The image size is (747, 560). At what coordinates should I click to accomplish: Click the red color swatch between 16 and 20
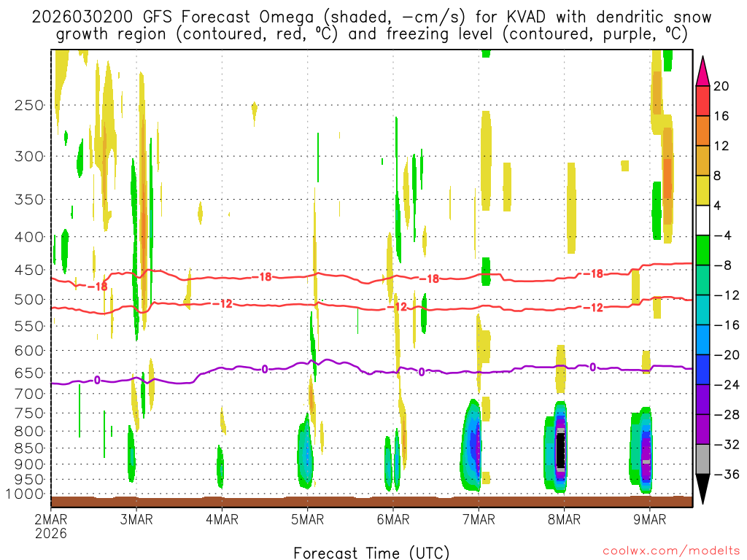[x=703, y=101]
